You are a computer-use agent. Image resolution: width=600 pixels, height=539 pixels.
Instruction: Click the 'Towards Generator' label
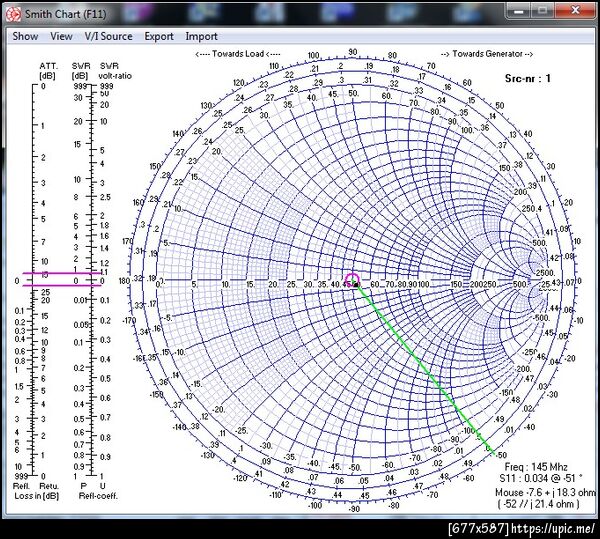coord(487,54)
